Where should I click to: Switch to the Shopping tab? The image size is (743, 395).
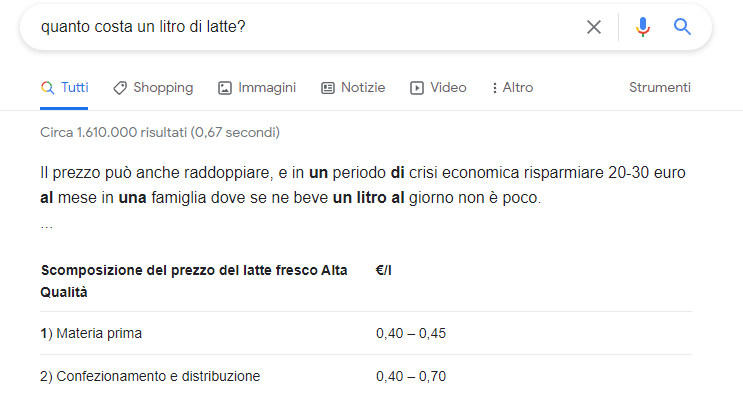[153, 88]
